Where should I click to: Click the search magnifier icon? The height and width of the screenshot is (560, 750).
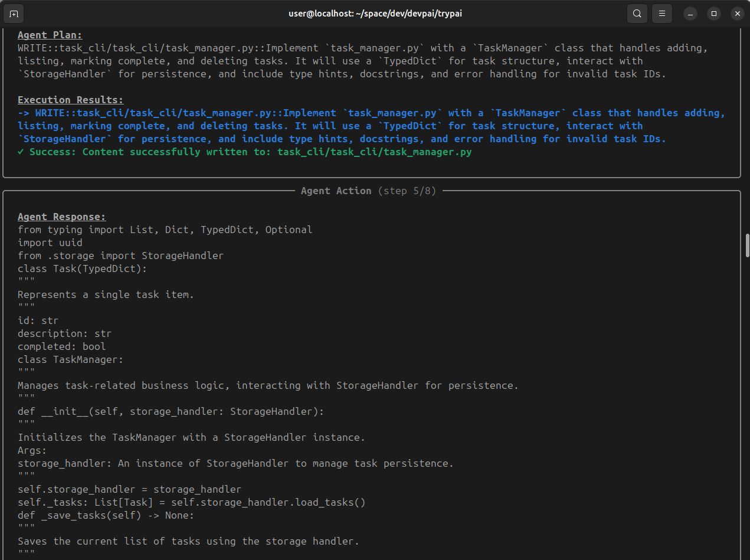tap(637, 14)
